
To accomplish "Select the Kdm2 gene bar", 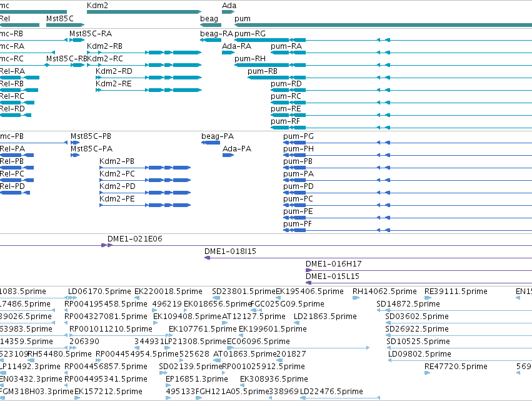I will pyautogui.click(x=144, y=12).
